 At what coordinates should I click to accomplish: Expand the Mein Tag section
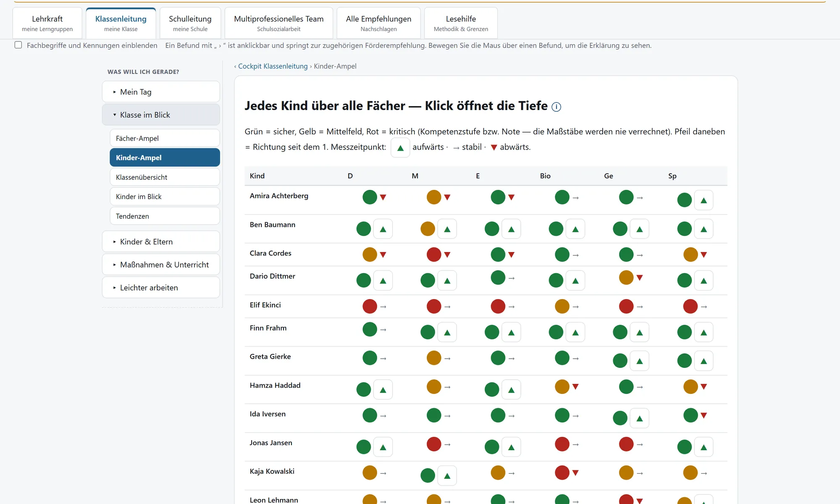[x=161, y=92]
